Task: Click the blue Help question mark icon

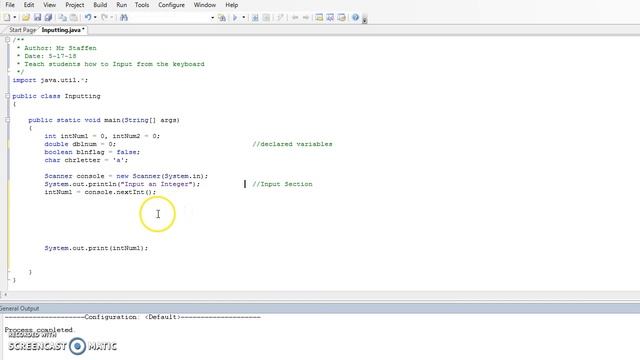Action: coord(355,18)
